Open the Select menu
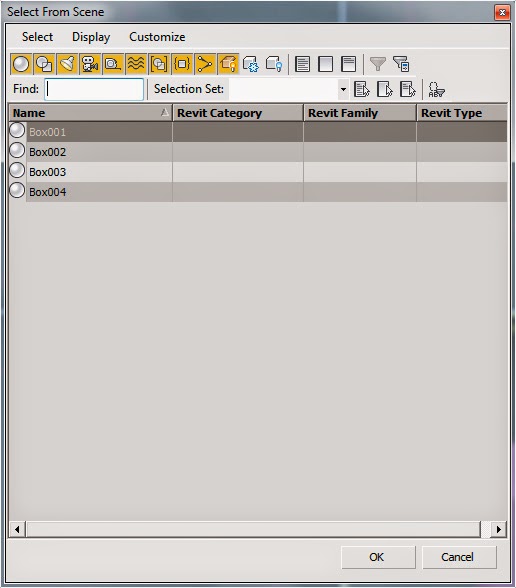 pos(37,37)
